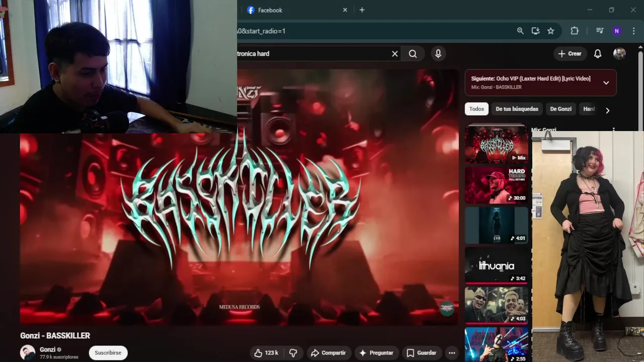Like the video with 123 k thumbs up

[267, 353]
